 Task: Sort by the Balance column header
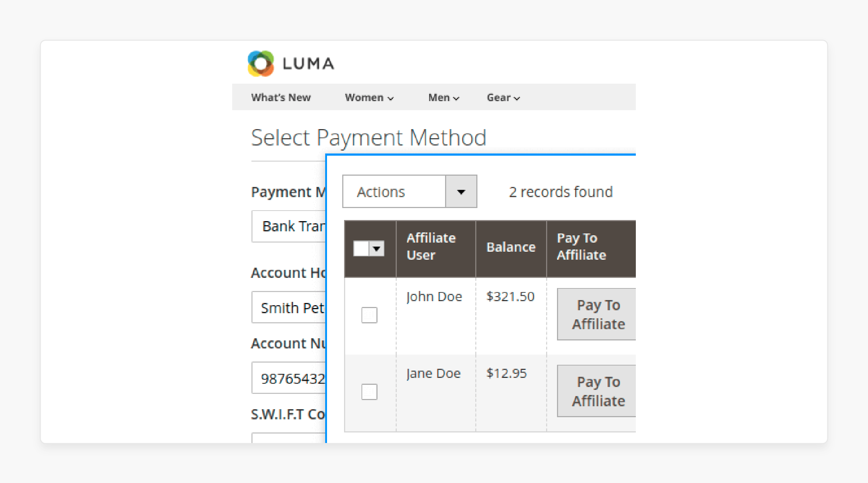pyautogui.click(x=511, y=249)
